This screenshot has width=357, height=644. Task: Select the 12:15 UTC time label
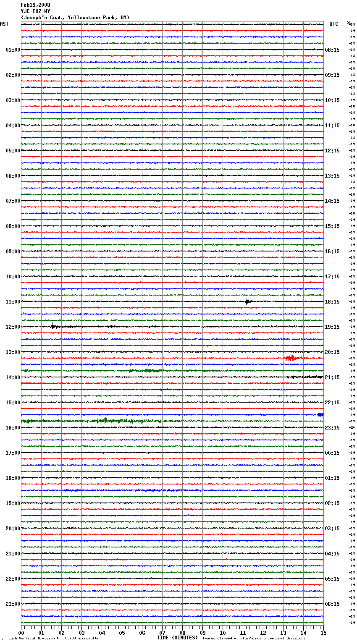332,151
